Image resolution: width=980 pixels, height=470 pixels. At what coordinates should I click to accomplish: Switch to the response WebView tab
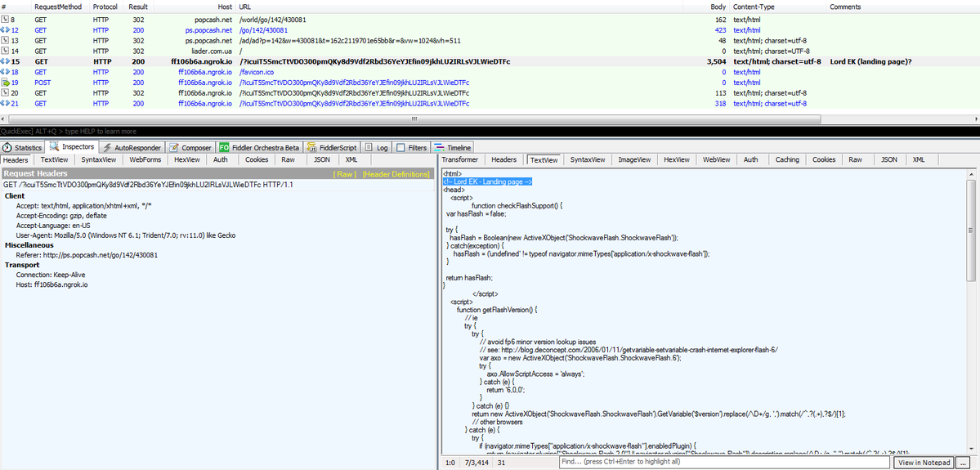[716, 160]
